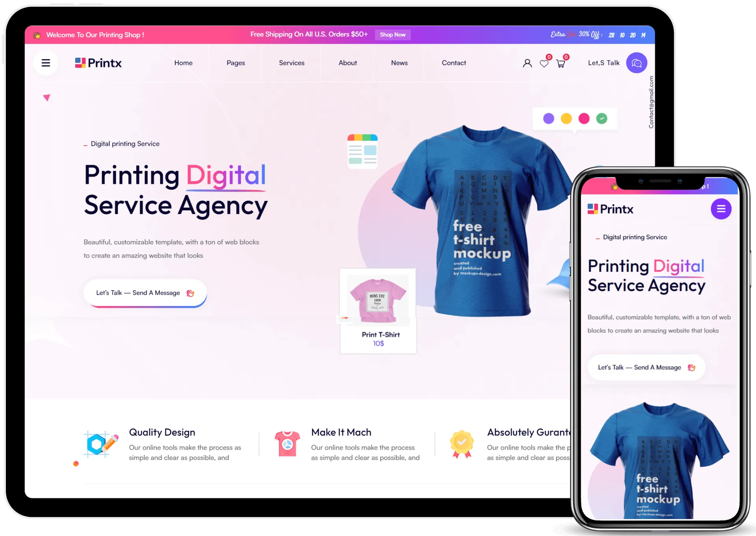Image resolution: width=756 pixels, height=536 pixels.
Task: Click the hamburger menu icon
Action: [x=45, y=62]
